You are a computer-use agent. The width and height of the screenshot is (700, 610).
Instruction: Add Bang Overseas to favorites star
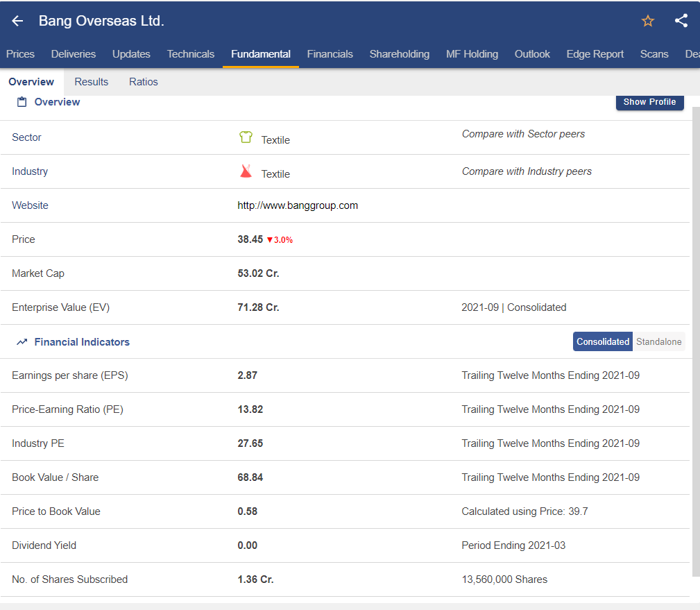coord(648,21)
